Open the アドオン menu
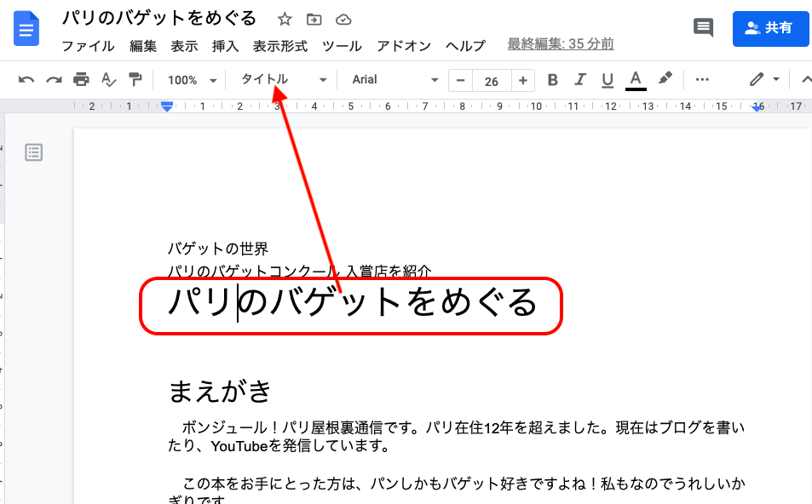This screenshot has width=812, height=504. tap(404, 46)
